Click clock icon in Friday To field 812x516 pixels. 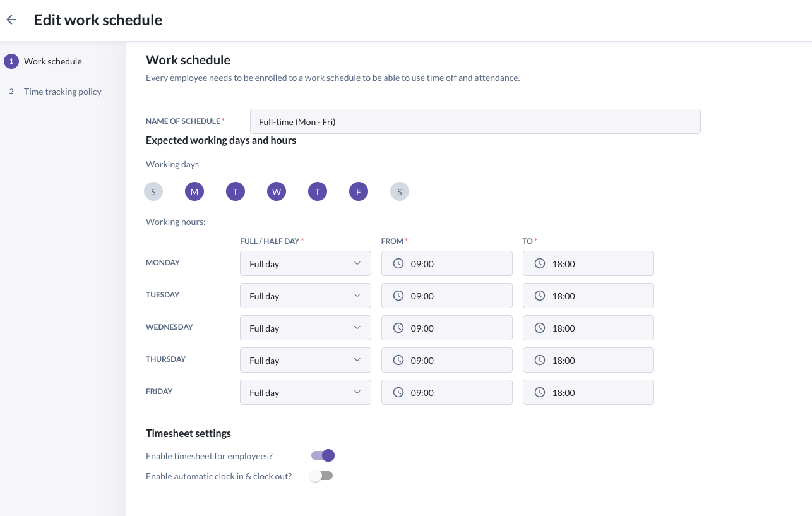(540, 392)
